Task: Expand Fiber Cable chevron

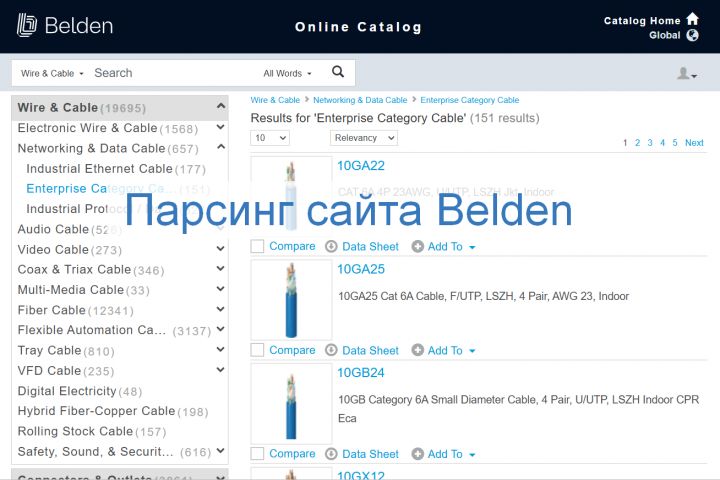Action: point(220,309)
